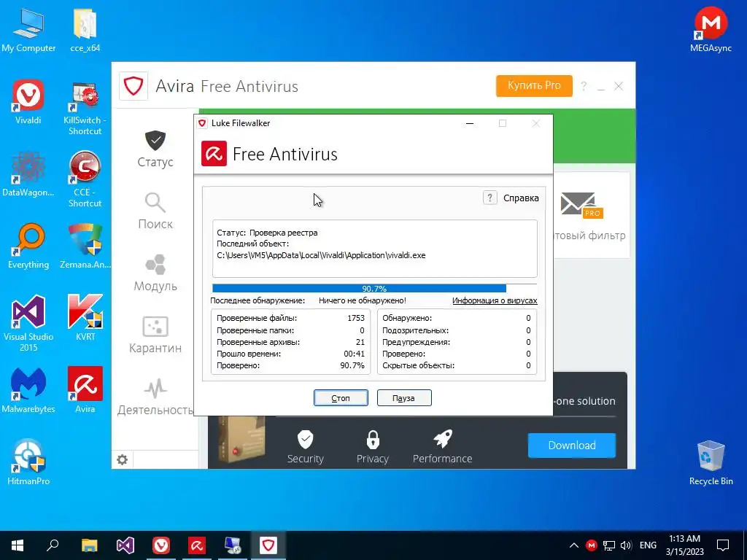Image resolution: width=747 pixels, height=560 pixels.
Task: Show hidden system tray icons
Action: click(x=574, y=545)
